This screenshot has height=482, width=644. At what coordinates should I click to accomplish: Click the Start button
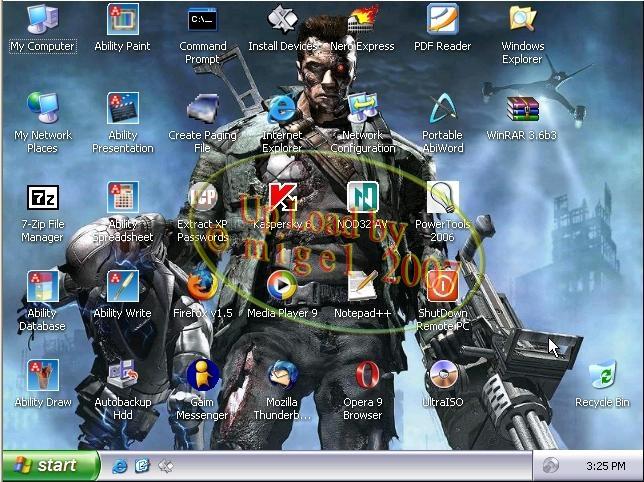[50, 466]
